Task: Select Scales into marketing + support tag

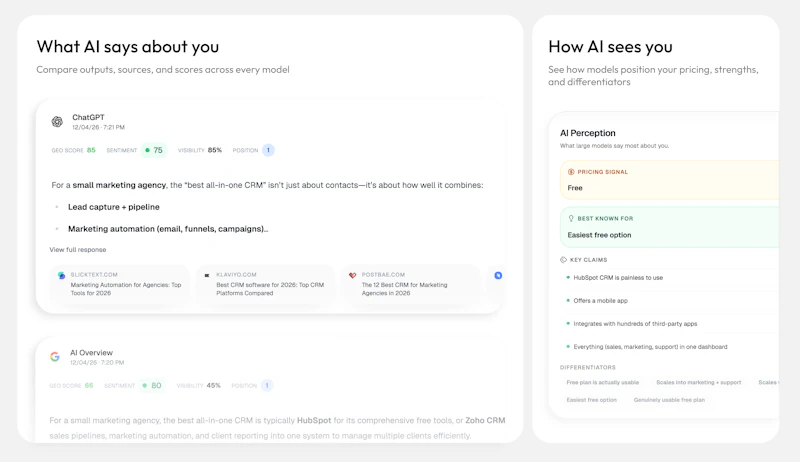Action: coord(698,382)
